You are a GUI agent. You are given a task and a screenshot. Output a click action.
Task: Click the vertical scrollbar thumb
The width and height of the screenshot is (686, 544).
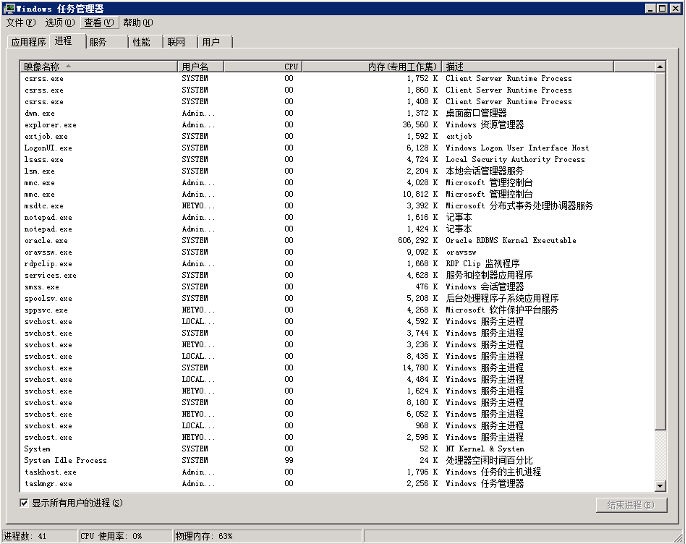tap(660, 251)
